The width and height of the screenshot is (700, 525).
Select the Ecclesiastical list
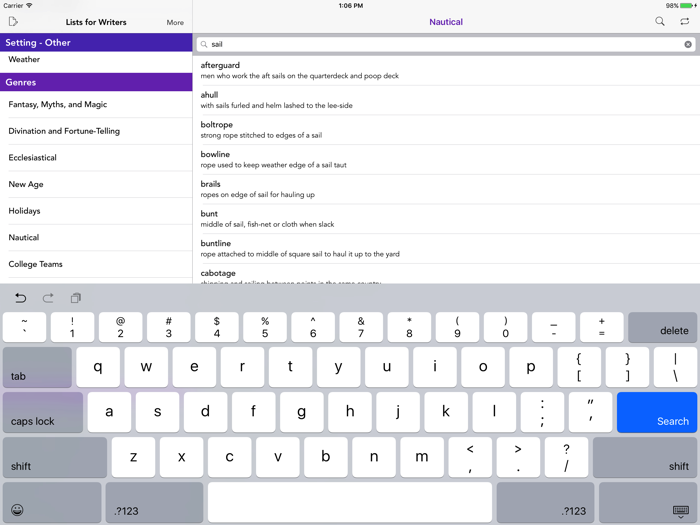click(96, 158)
